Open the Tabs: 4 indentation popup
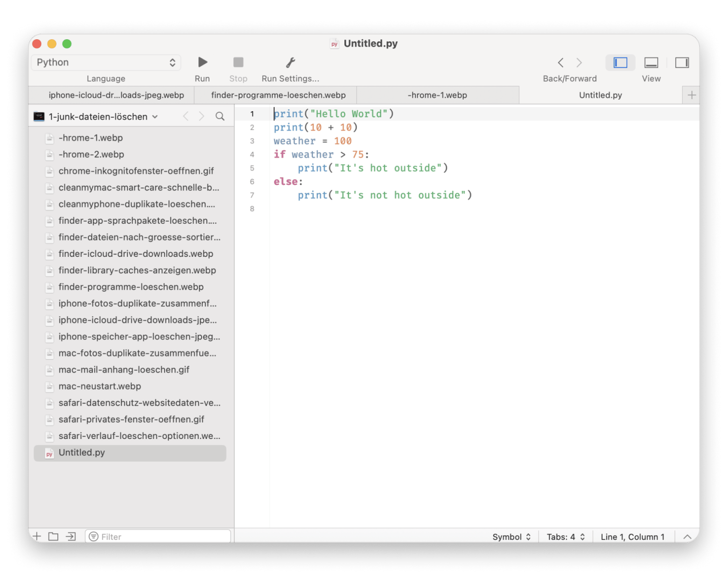 [x=566, y=537]
